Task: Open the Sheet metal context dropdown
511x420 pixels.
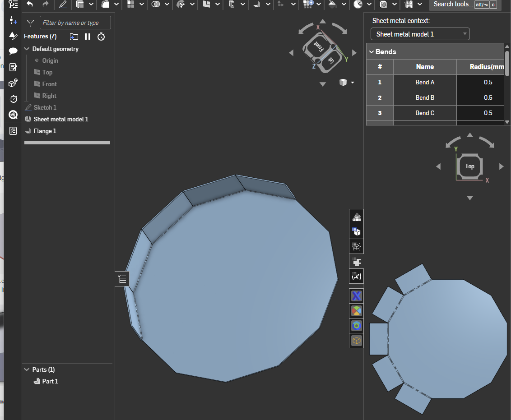Action: pyautogui.click(x=420, y=34)
